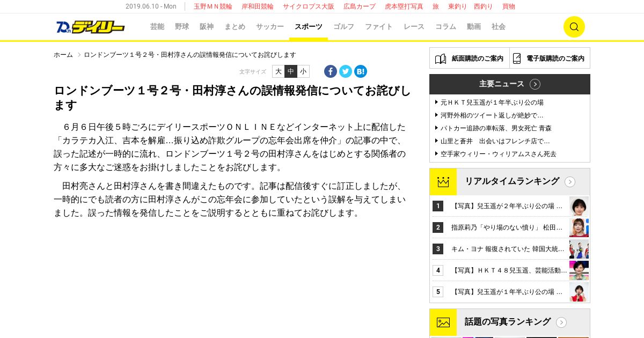Open the 阪神 navigation tab
This screenshot has height=338, width=644.
tap(207, 27)
